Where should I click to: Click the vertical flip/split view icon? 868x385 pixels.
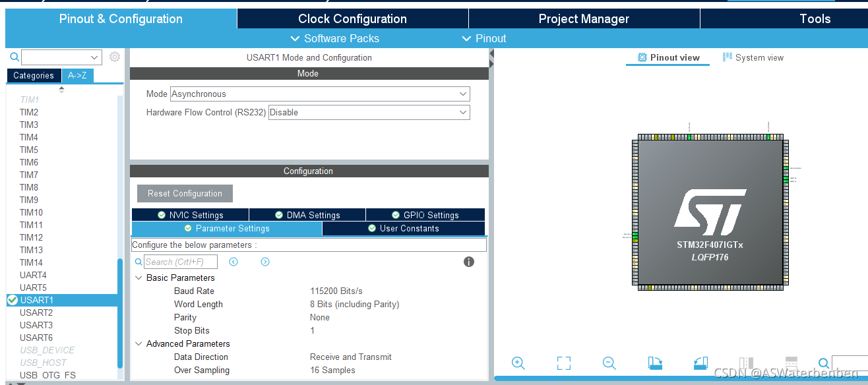(746, 363)
